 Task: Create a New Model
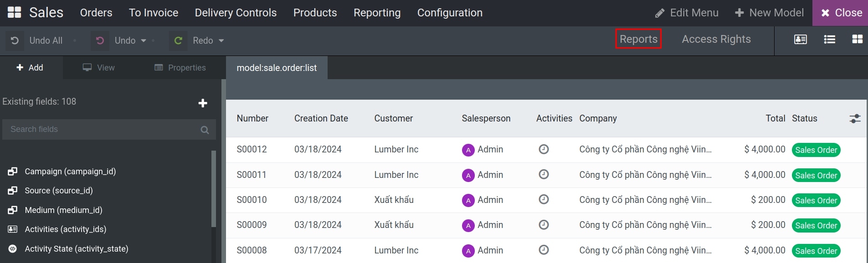tap(770, 13)
